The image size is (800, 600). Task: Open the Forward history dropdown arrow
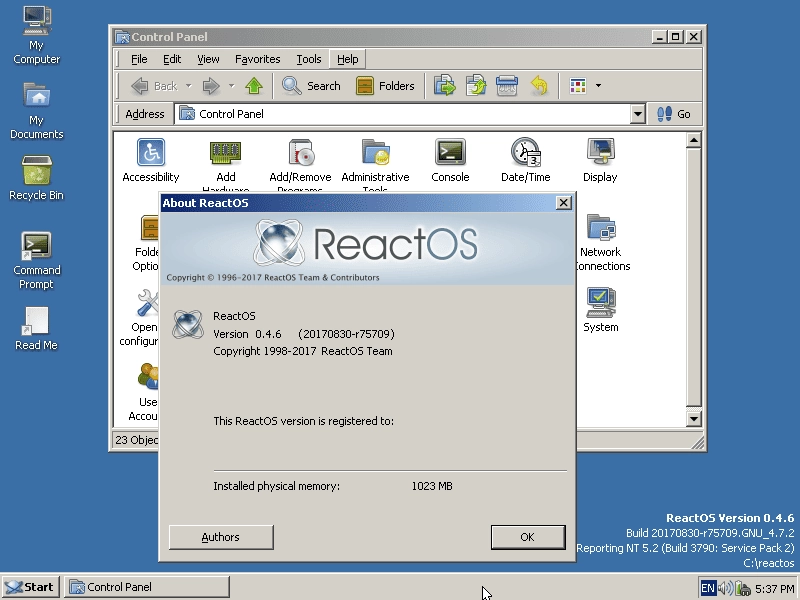click(231, 86)
